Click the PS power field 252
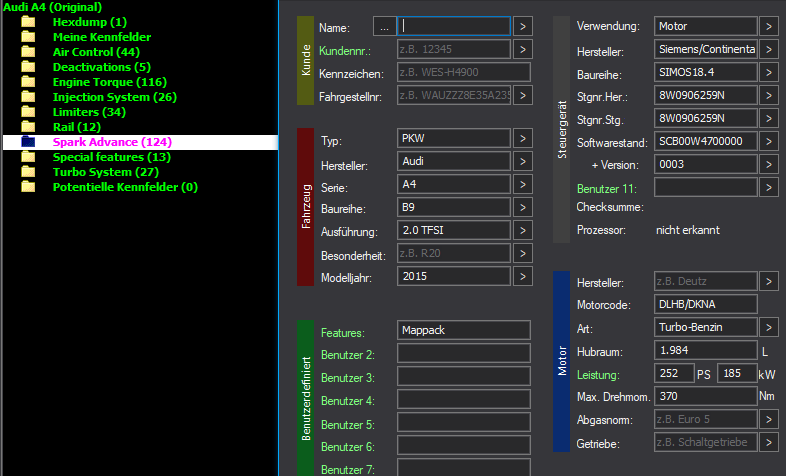Image resolution: width=786 pixels, height=476 pixels. pyautogui.click(x=674, y=374)
